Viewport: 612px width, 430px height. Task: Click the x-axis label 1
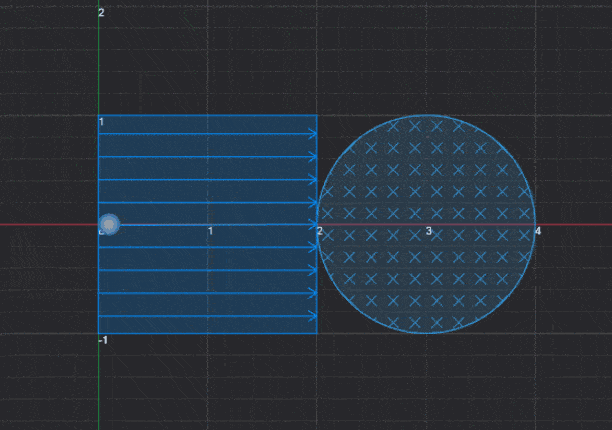click(210, 232)
